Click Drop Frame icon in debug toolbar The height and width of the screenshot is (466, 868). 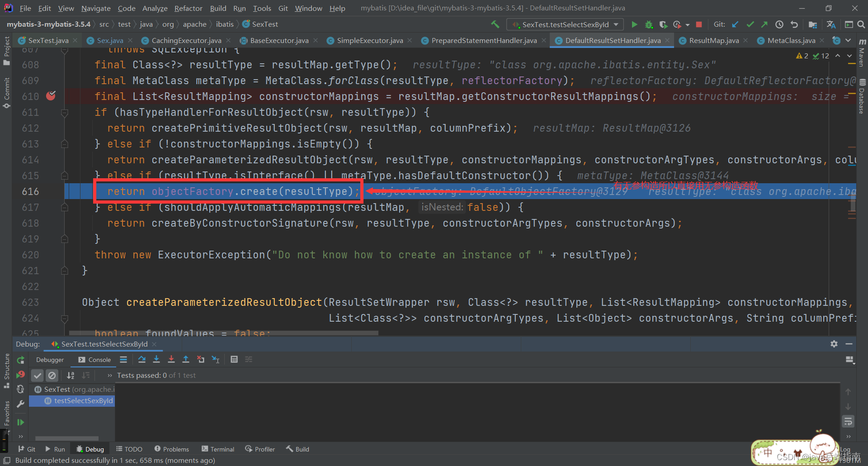point(201,359)
